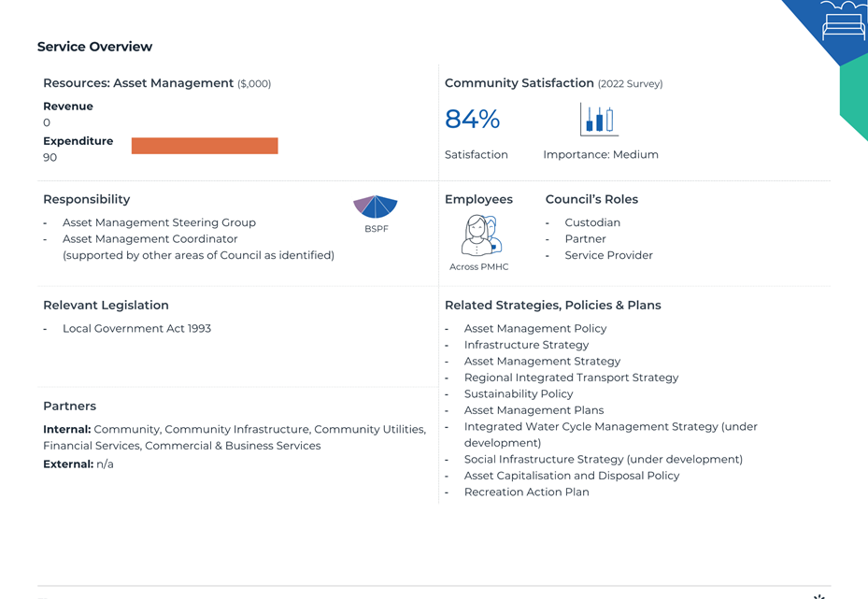Click the Service Overview heading

(x=94, y=47)
